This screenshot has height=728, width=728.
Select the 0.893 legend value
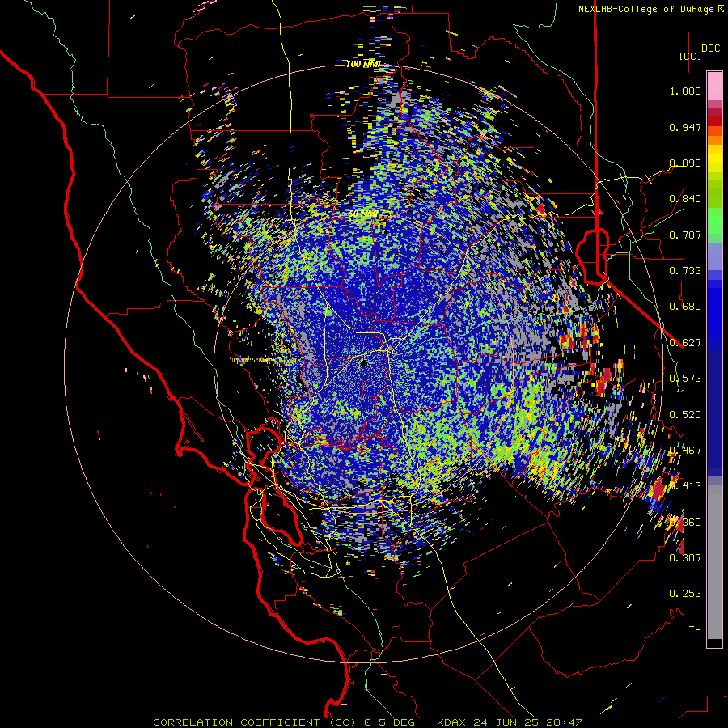(x=685, y=163)
